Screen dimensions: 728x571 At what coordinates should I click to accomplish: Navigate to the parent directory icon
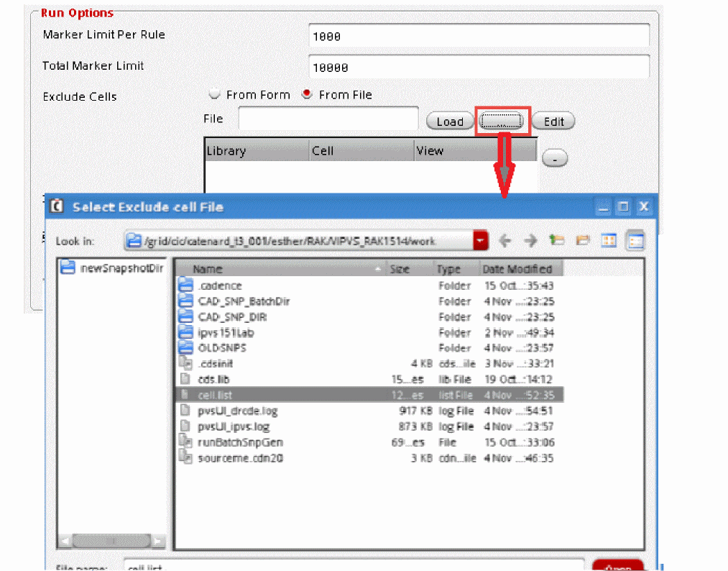(x=556, y=240)
